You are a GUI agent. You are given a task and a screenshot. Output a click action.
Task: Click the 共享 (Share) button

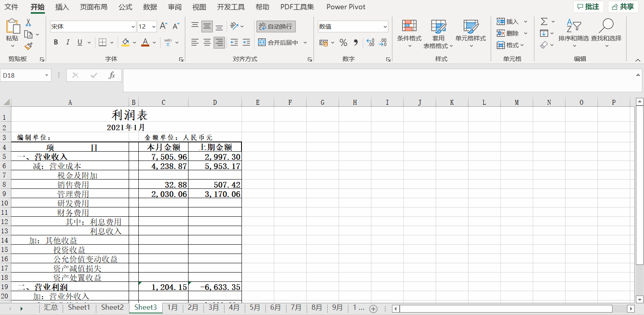coord(623,7)
